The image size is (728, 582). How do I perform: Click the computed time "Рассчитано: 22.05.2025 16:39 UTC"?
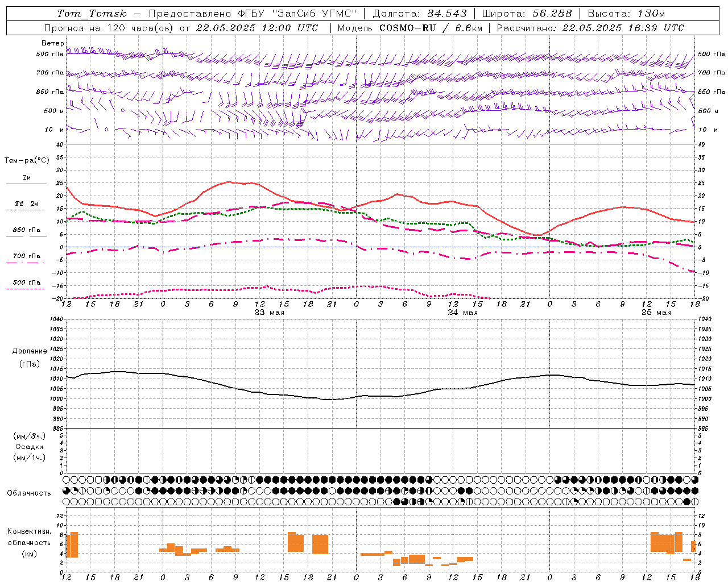point(590,28)
